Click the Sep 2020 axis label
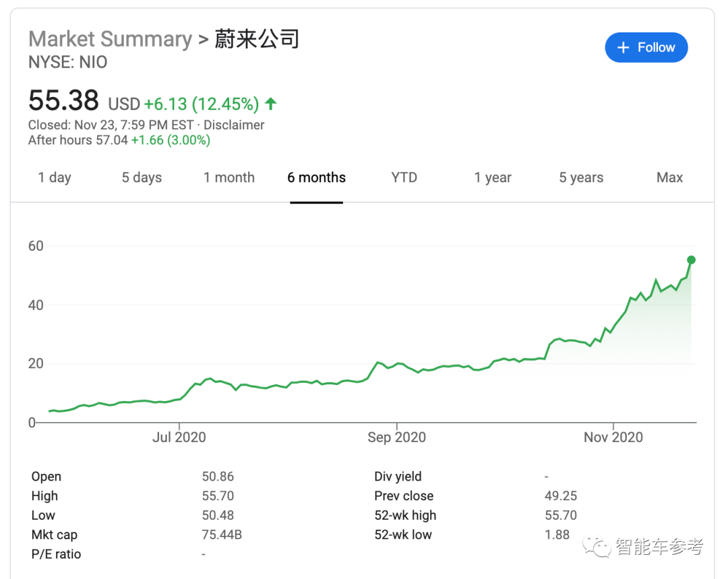 click(x=396, y=437)
